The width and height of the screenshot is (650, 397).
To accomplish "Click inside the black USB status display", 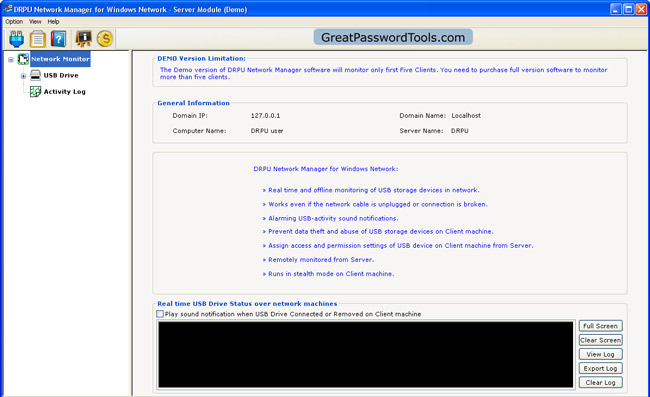I will (x=366, y=355).
